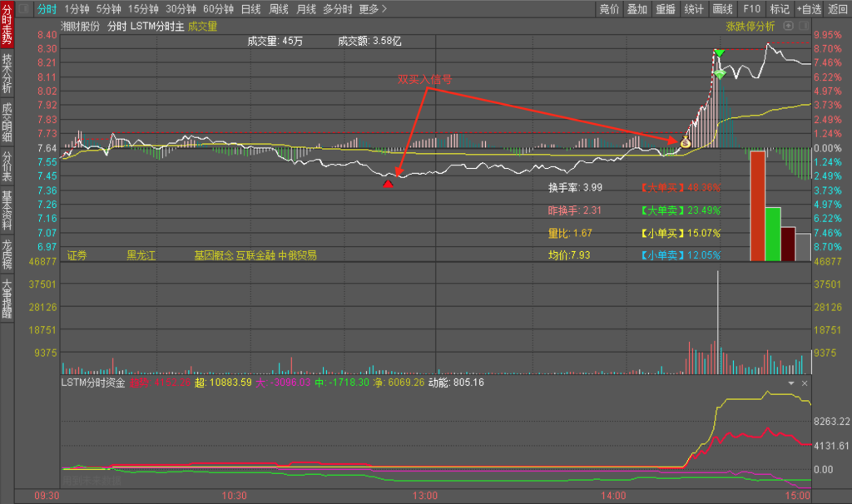This screenshot has height=504, width=852.
Task: Click the green sell signal triangle at peak
Action: click(719, 55)
